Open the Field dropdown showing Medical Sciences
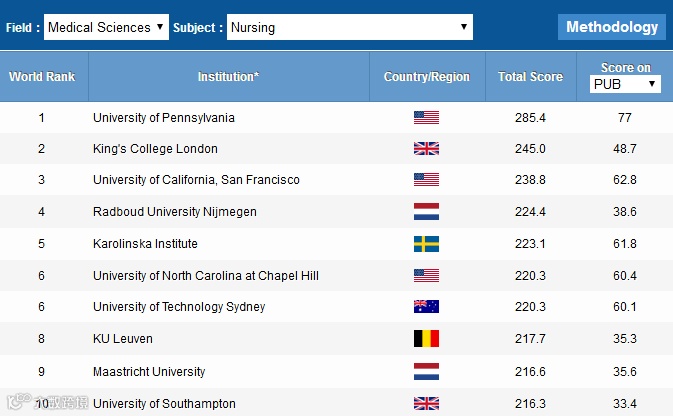The width and height of the screenshot is (673, 416). 106,27
